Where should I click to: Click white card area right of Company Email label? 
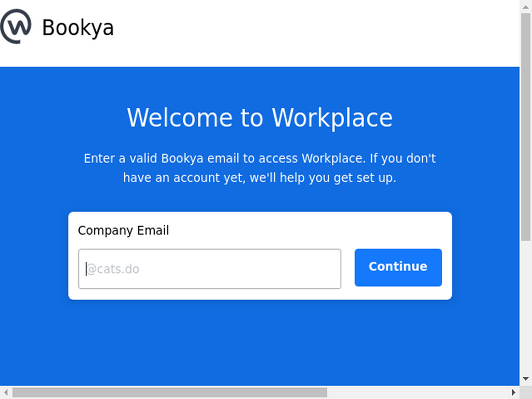[305, 231]
